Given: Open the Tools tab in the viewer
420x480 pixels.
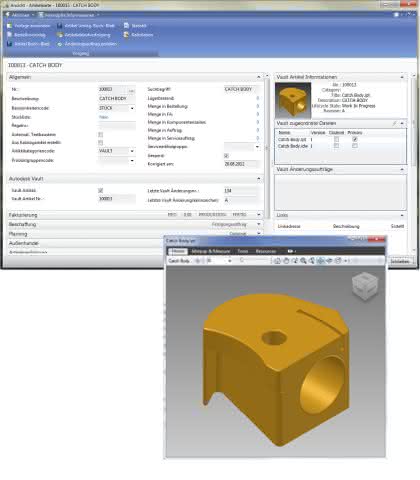Looking at the screenshot, I should tap(243, 251).
